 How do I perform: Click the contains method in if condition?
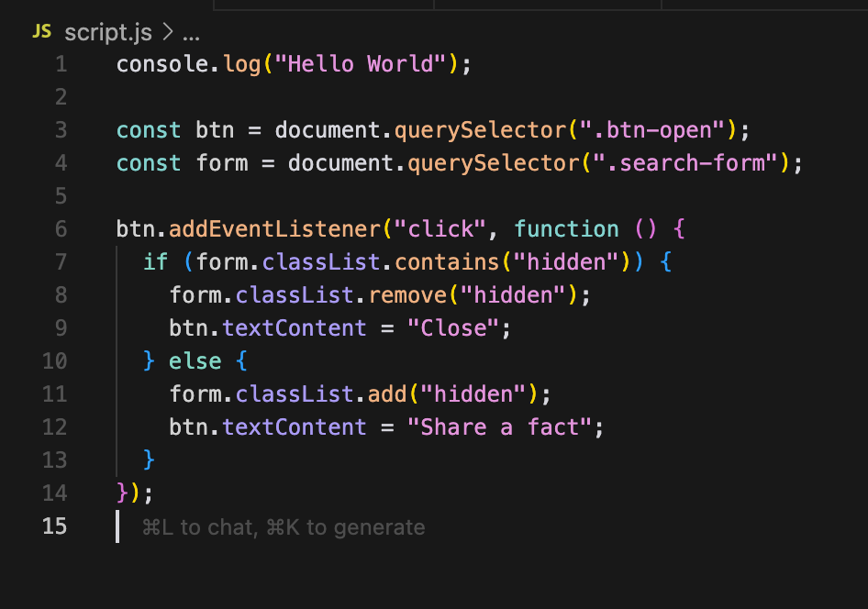(447, 262)
